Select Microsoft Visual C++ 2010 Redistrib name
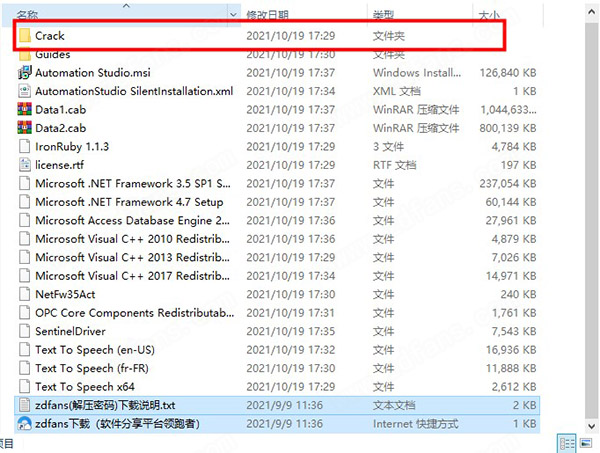This screenshot has width=600, height=453. click(132, 239)
